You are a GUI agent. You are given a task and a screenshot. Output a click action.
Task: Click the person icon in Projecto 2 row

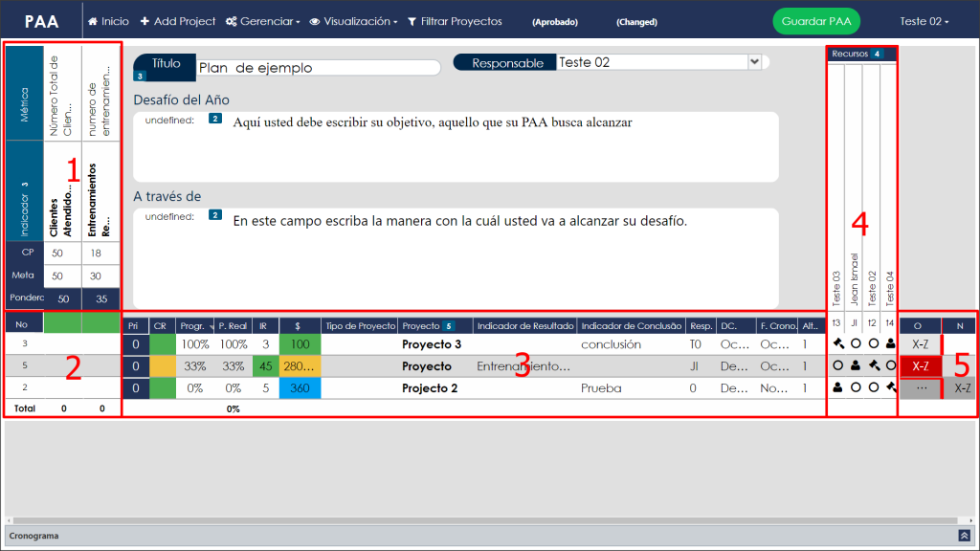[x=837, y=387]
